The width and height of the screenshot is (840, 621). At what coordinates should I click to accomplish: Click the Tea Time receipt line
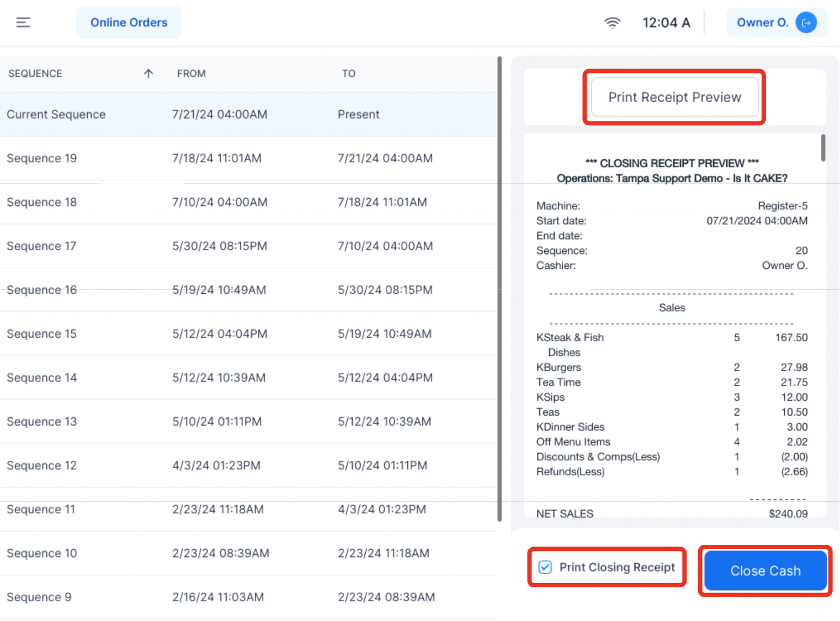[x=672, y=382]
